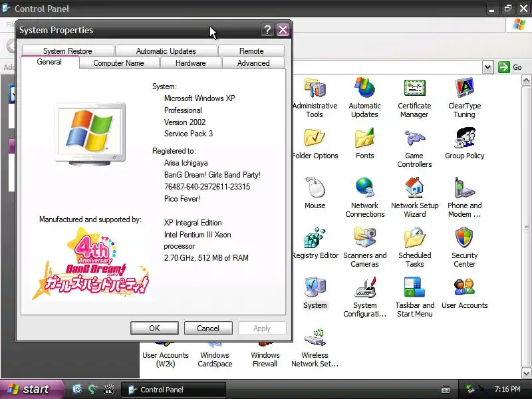The image size is (532, 399).
Task: Switch to the Advanced tab
Action: click(253, 63)
